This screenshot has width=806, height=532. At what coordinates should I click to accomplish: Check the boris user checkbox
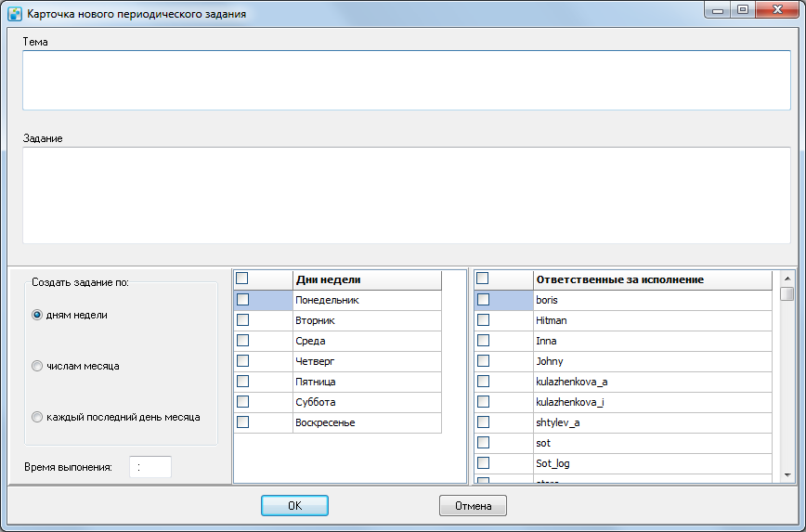pyautogui.click(x=483, y=300)
